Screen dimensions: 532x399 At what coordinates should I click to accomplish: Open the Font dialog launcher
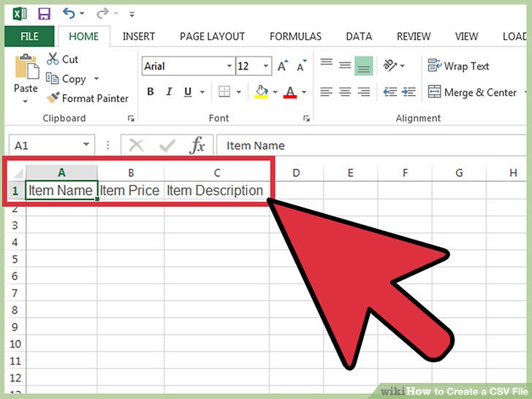[x=306, y=118]
